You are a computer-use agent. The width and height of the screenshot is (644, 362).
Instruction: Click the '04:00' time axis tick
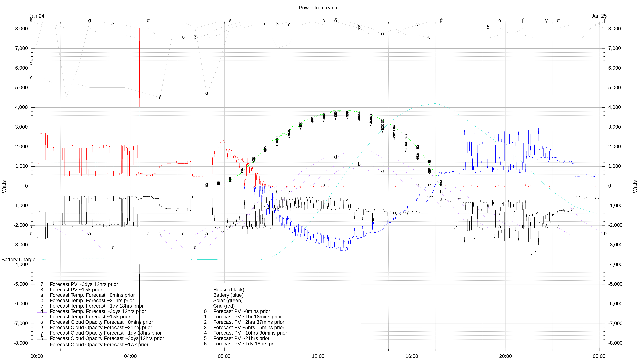[130, 356]
